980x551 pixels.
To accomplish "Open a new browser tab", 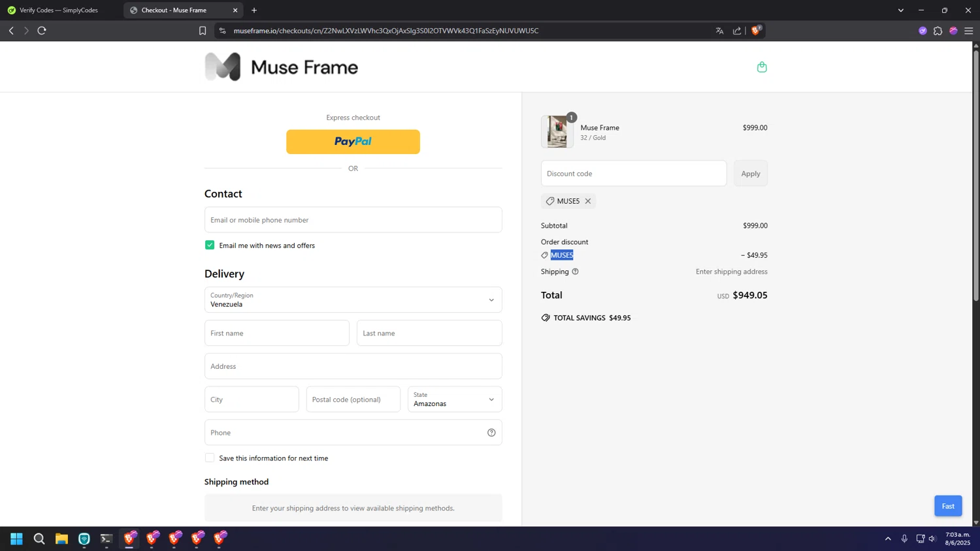I will click(x=254, y=10).
